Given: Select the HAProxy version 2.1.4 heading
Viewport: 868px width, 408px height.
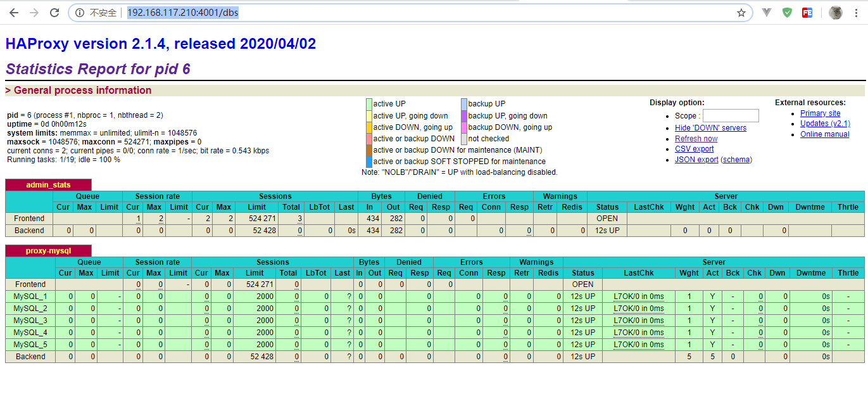Looking at the screenshot, I should [161, 44].
